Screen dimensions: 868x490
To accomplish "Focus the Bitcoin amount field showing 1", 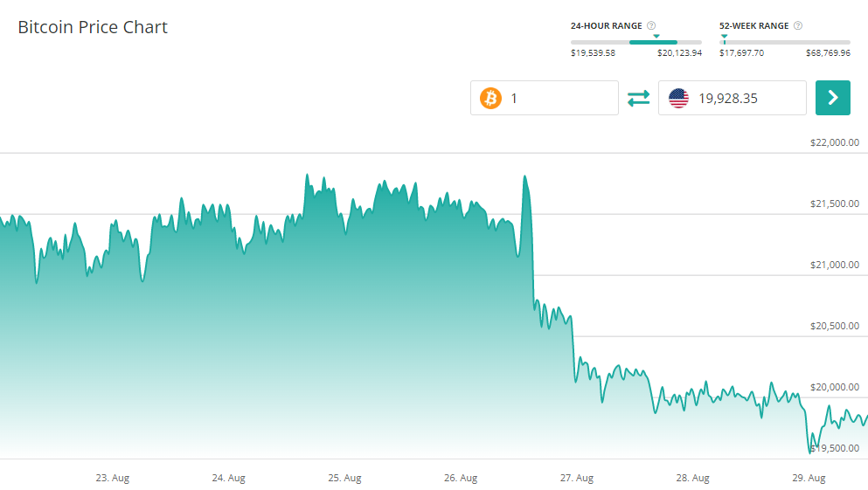I will [x=559, y=98].
